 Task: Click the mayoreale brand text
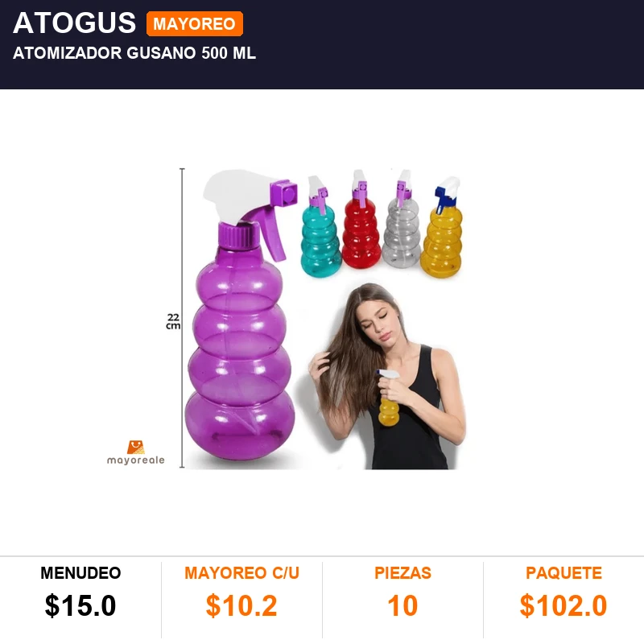[x=135, y=460]
